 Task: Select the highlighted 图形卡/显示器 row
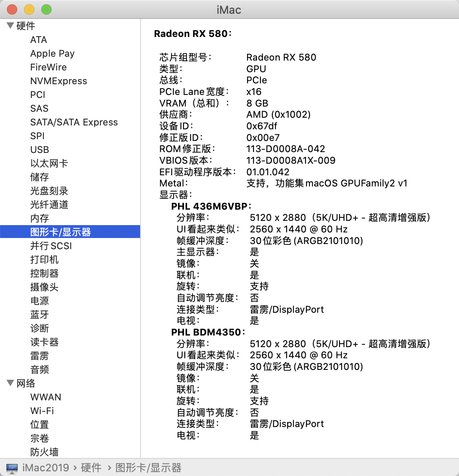pos(70,232)
